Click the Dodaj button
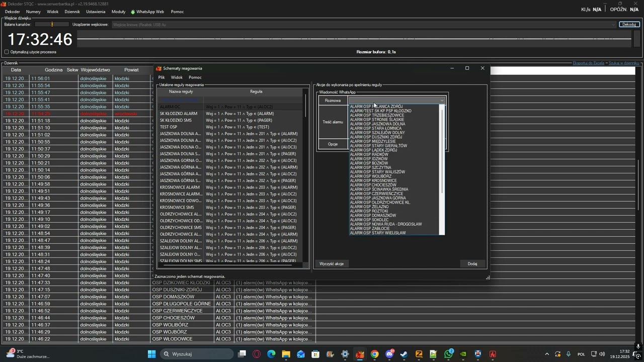The height and width of the screenshot is (362, 644). 472,264
